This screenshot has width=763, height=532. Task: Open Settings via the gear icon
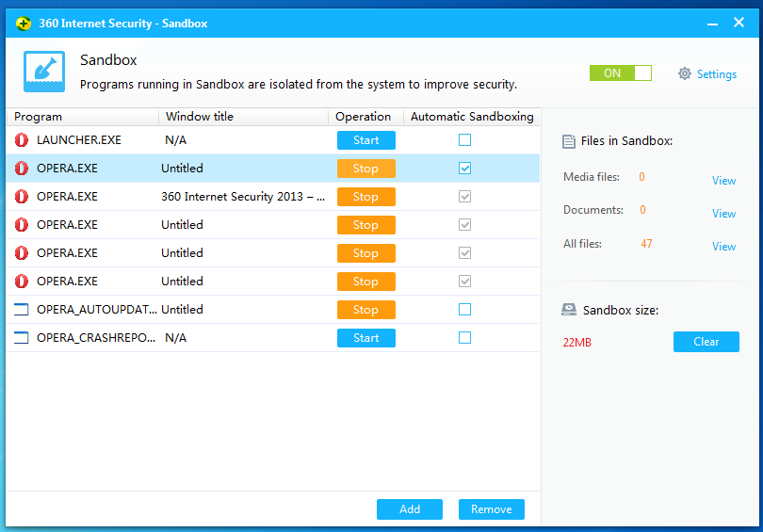685,73
